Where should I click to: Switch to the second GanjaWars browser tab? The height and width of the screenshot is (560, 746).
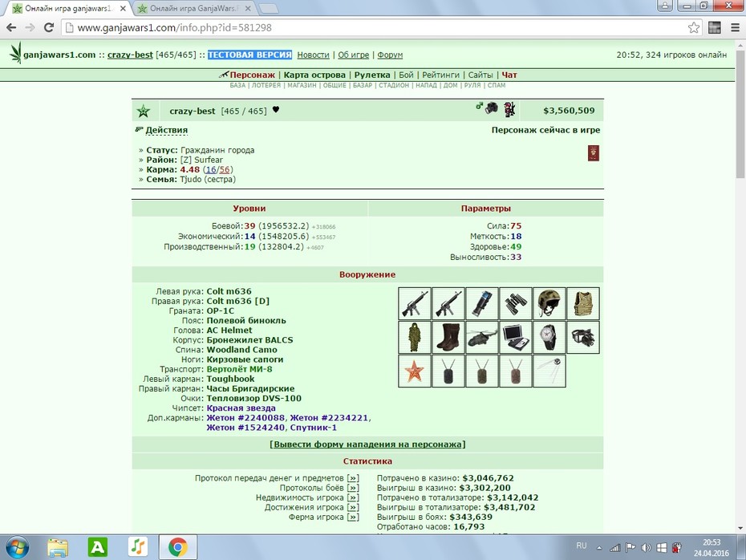tap(194, 9)
